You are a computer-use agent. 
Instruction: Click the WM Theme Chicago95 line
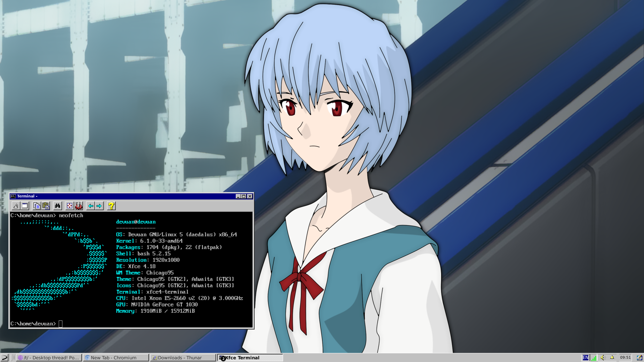145,273
